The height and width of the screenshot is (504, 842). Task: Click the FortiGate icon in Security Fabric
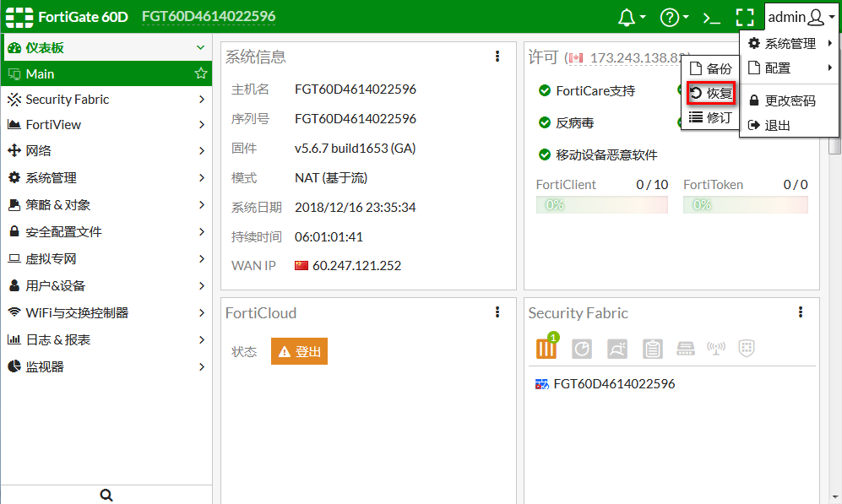[546, 348]
